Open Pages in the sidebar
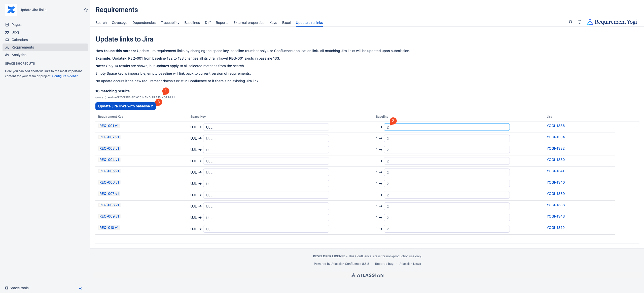644x293 pixels. tap(16, 25)
